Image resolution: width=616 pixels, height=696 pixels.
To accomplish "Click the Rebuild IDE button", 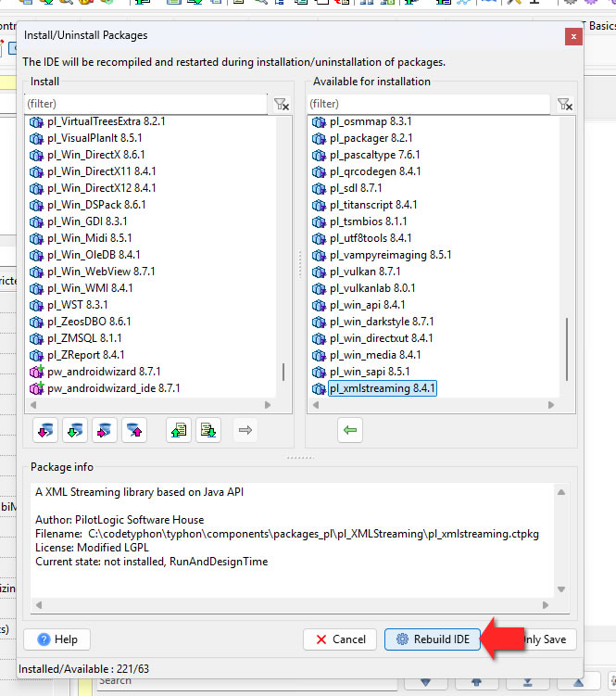I will coord(433,639).
